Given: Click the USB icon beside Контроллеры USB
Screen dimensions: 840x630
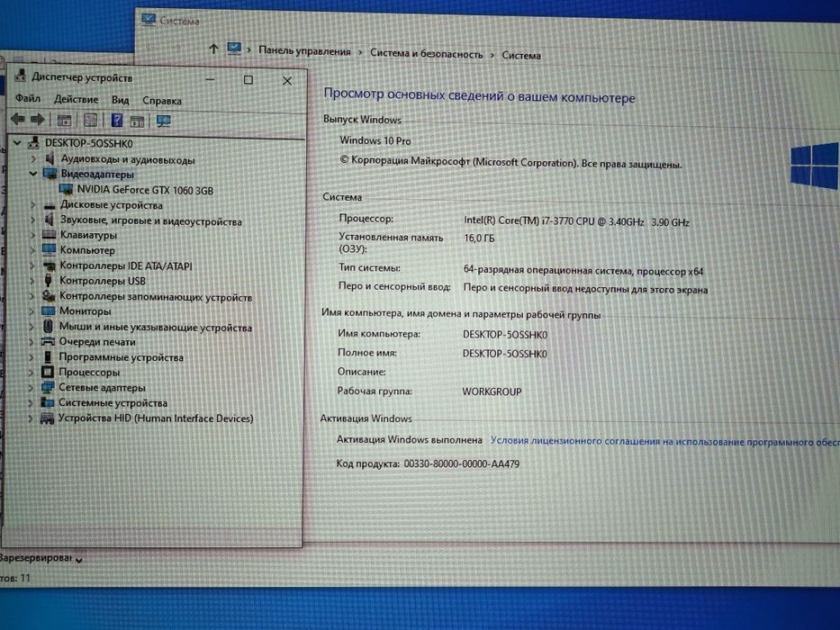Looking at the screenshot, I should click(x=49, y=280).
